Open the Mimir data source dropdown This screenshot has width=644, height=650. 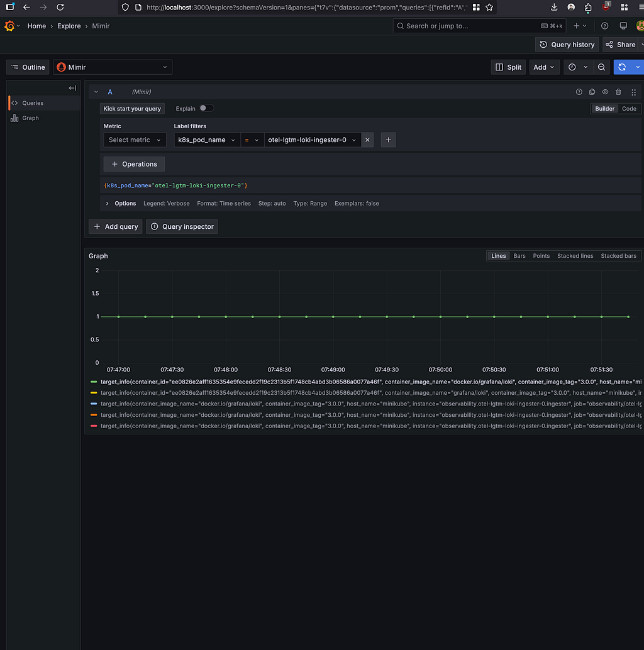click(x=113, y=67)
